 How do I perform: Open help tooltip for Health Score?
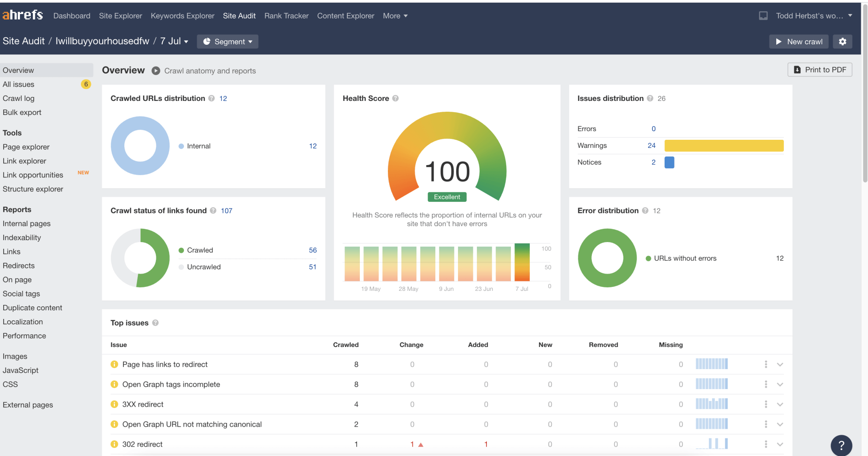395,98
